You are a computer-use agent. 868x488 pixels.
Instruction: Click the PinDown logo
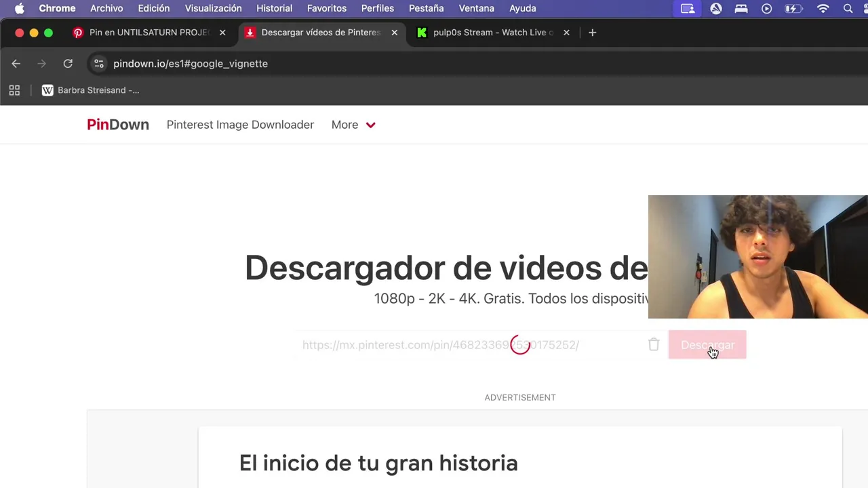[x=118, y=125]
